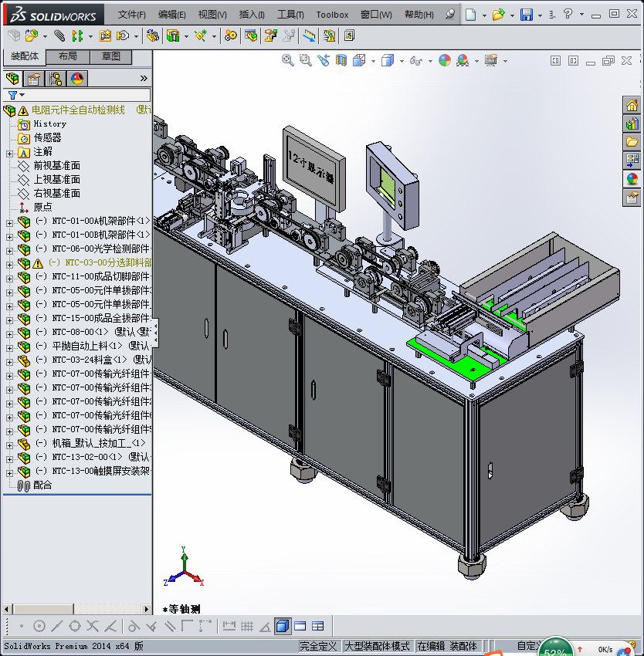Image resolution: width=644 pixels, height=656 pixels.
Task: Expand the NTC-01-00A机架部件 tree node
Action: pyautogui.click(x=9, y=223)
